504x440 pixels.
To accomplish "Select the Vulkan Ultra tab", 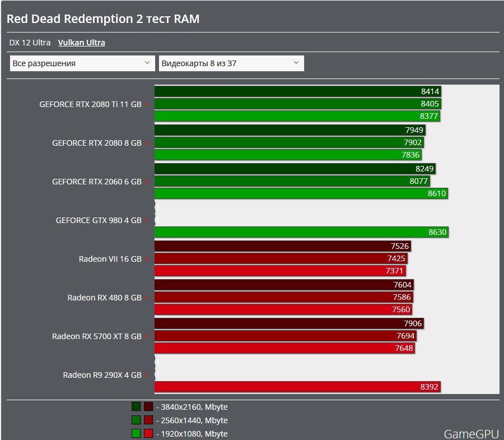I will click(81, 43).
